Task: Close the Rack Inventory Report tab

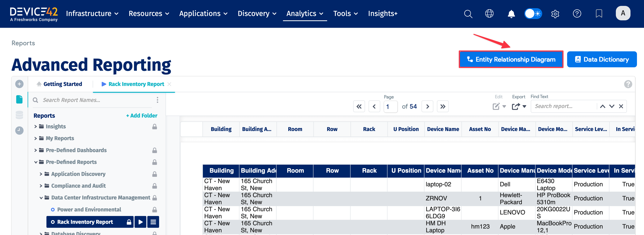Action: click(x=169, y=84)
